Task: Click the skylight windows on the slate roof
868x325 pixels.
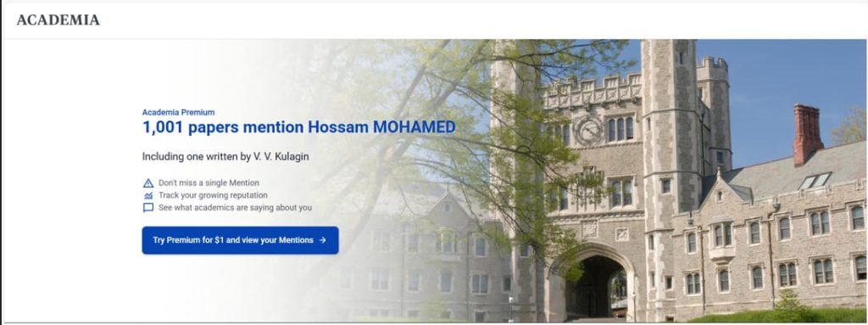Action: pos(815,181)
